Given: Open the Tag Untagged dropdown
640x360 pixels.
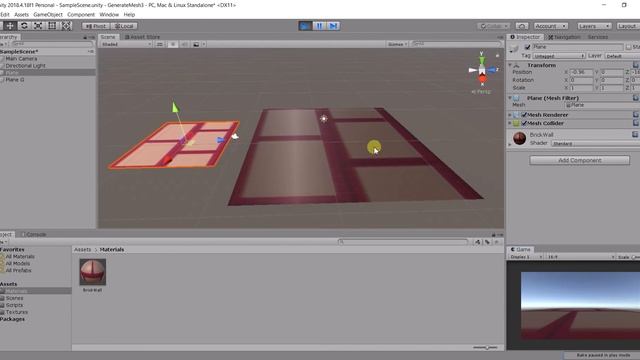Looking at the screenshot, I should coord(559,56).
